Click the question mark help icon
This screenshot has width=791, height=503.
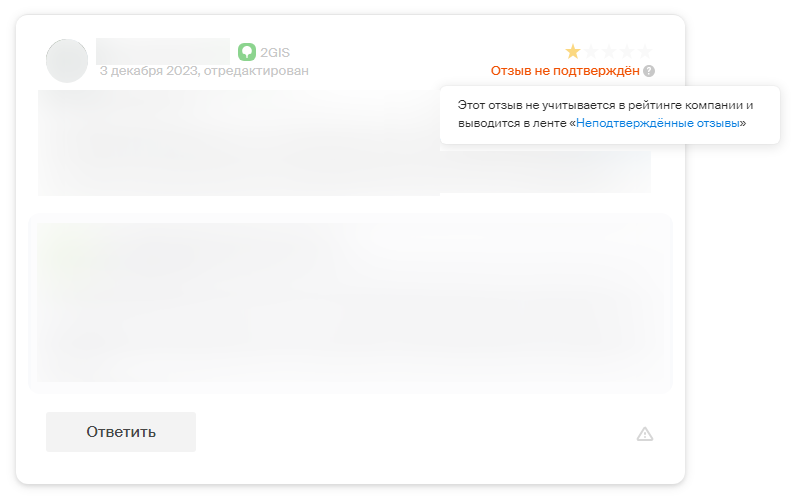[x=649, y=71]
